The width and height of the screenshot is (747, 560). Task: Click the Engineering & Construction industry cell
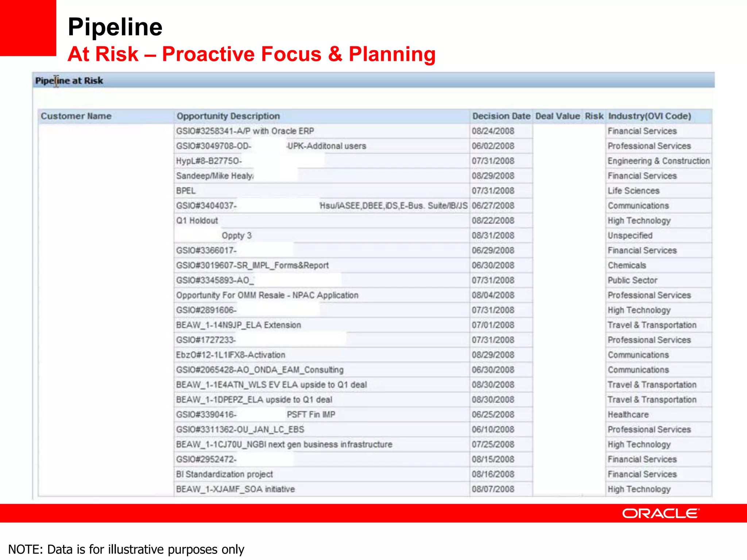tap(659, 161)
